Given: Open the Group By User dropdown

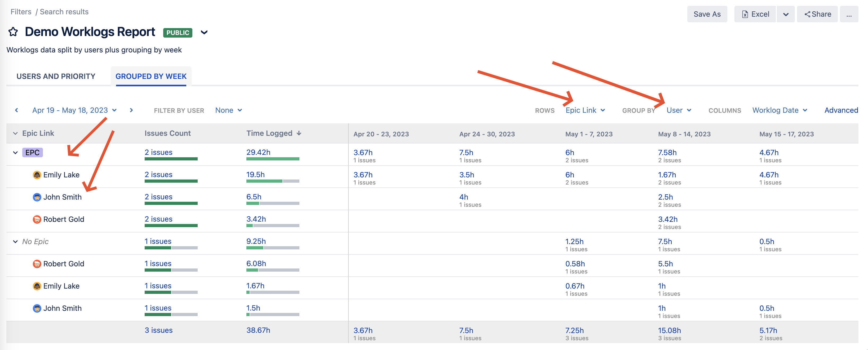Looking at the screenshot, I should 679,110.
